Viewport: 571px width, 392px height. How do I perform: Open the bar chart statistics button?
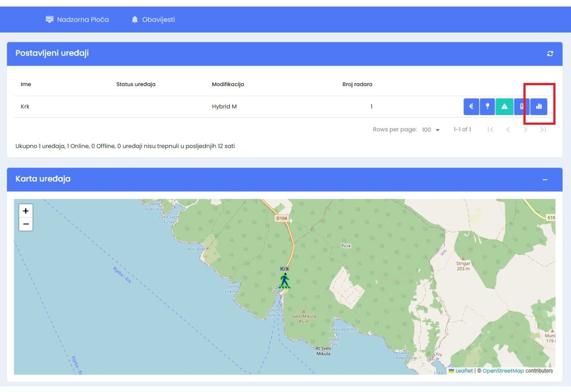(x=539, y=107)
